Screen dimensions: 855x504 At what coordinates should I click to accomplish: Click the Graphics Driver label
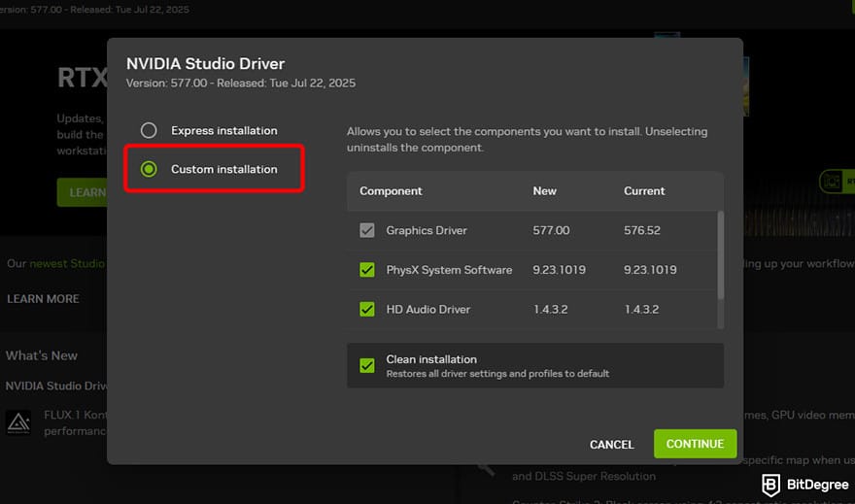tap(427, 230)
